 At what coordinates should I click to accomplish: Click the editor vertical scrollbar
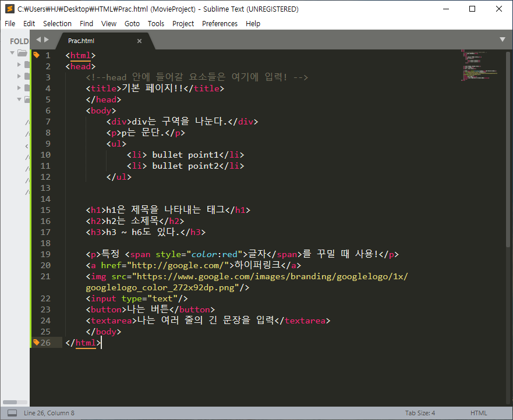508,149
